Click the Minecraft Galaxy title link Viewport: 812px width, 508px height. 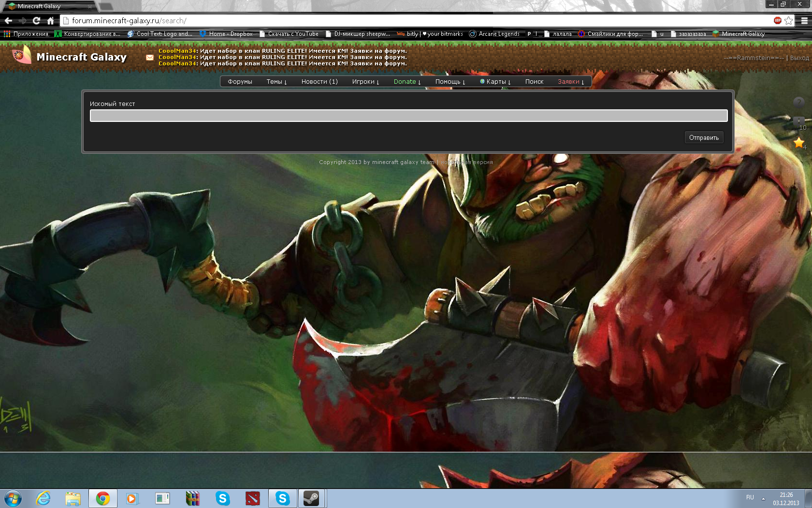coord(82,57)
